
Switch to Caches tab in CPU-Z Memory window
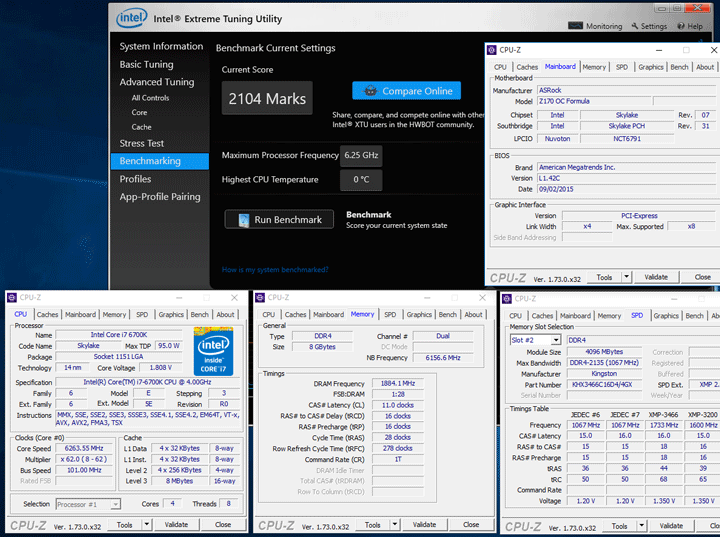pos(295,315)
